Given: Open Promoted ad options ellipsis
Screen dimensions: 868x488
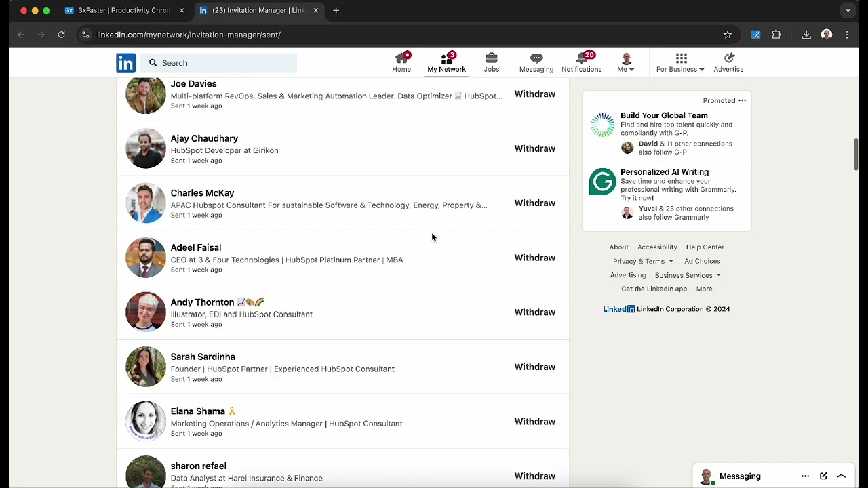Looking at the screenshot, I should click(742, 100).
